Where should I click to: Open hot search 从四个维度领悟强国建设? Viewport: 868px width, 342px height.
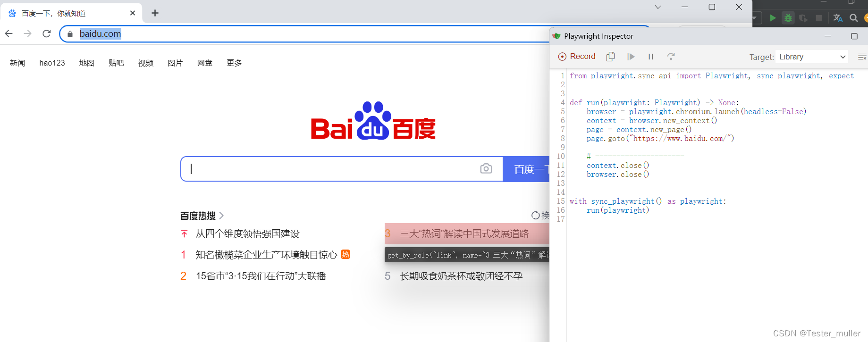[248, 234]
